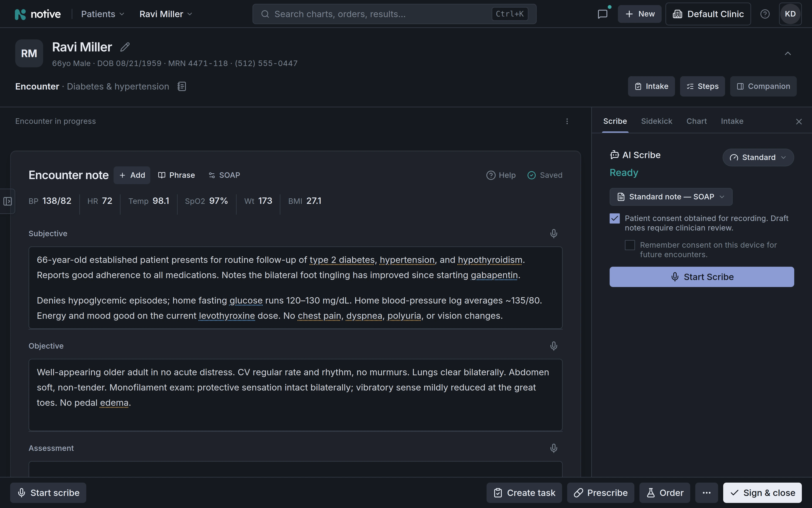812x508 pixels.
Task: Open the Companion panel
Action: (763, 86)
